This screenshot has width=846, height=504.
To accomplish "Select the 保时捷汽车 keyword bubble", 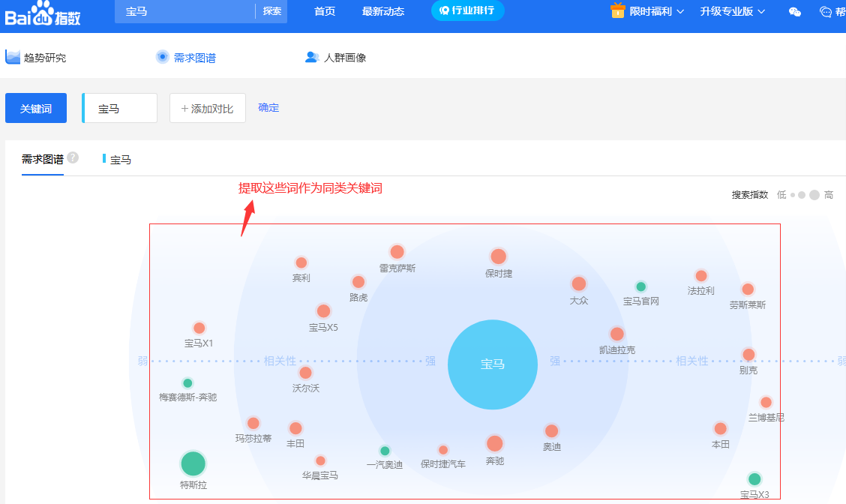I will click(443, 450).
